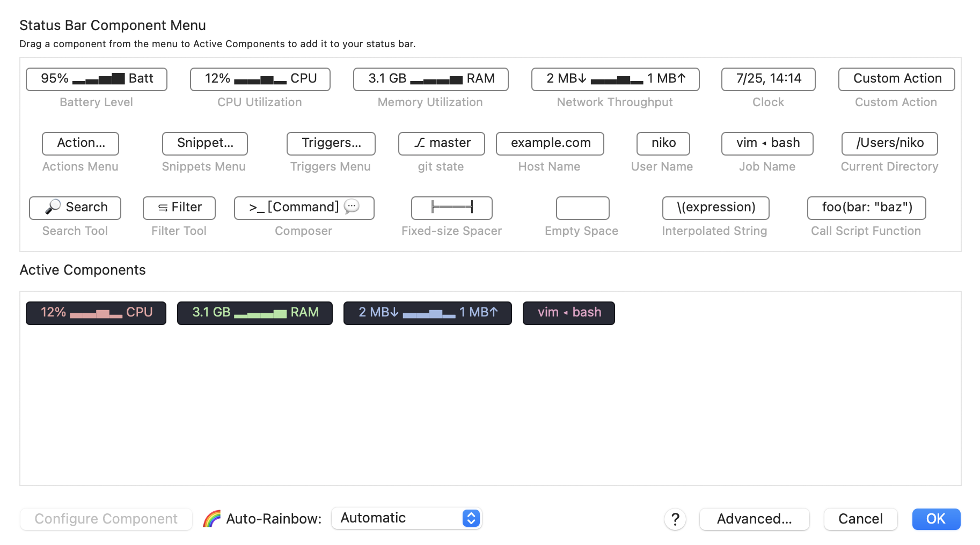Pick the Memory Utilization RAM component
Viewport: 980px width, 545px height.
(431, 79)
